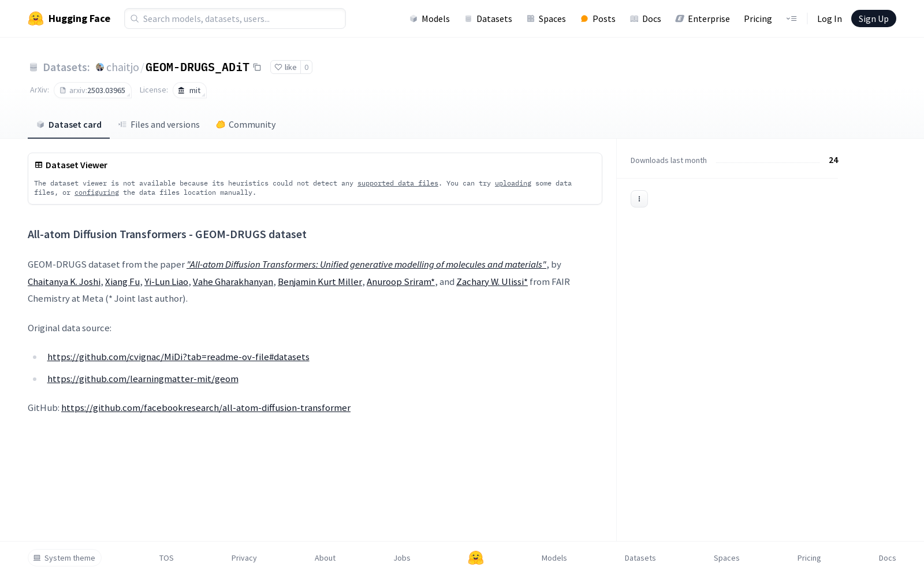Click the Hugging Face logo
Screen dimensions: 924x578
coord(69,18)
